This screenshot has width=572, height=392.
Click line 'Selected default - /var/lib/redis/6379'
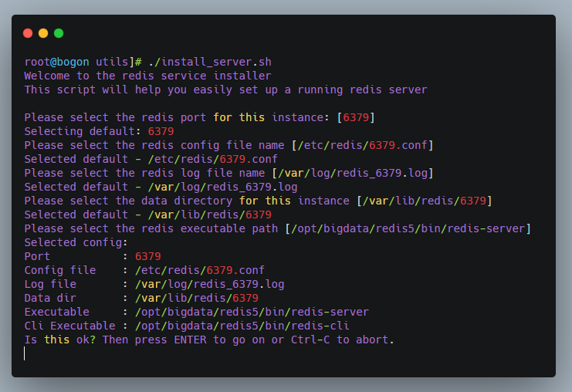click(147, 215)
